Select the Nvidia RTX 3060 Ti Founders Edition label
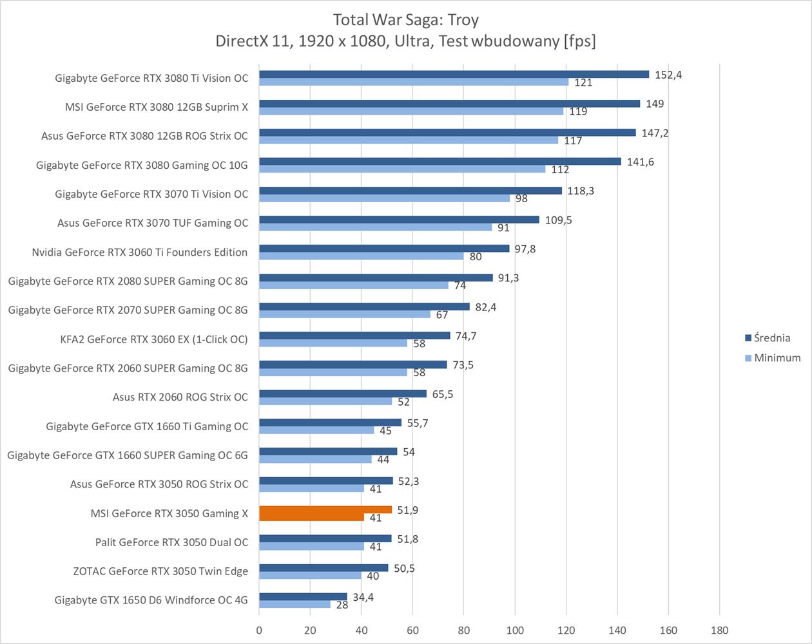The height and width of the screenshot is (644, 812). pyautogui.click(x=139, y=252)
